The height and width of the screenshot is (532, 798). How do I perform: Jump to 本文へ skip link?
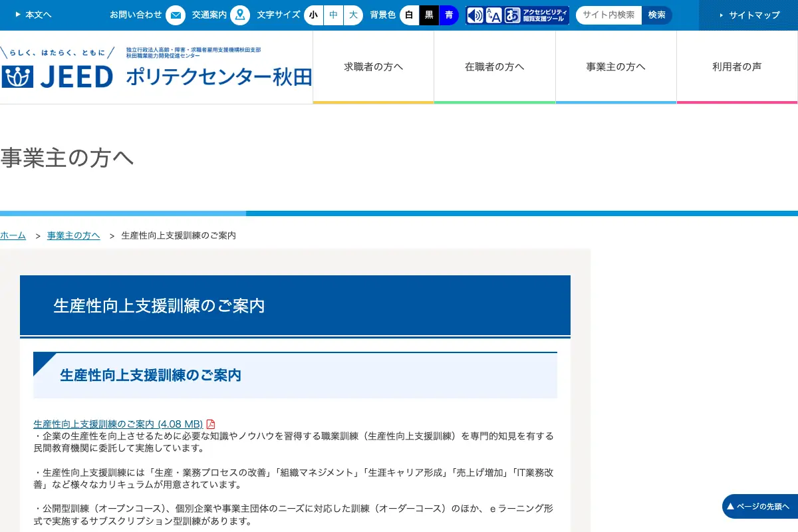[33, 15]
